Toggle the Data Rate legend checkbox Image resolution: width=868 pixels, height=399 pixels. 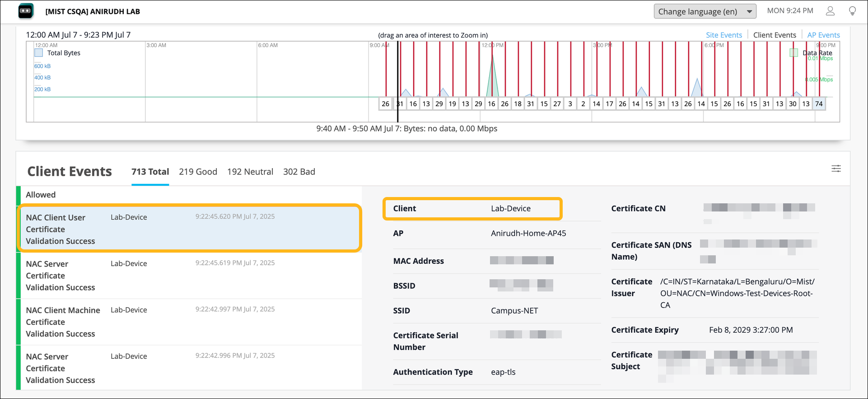click(793, 53)
